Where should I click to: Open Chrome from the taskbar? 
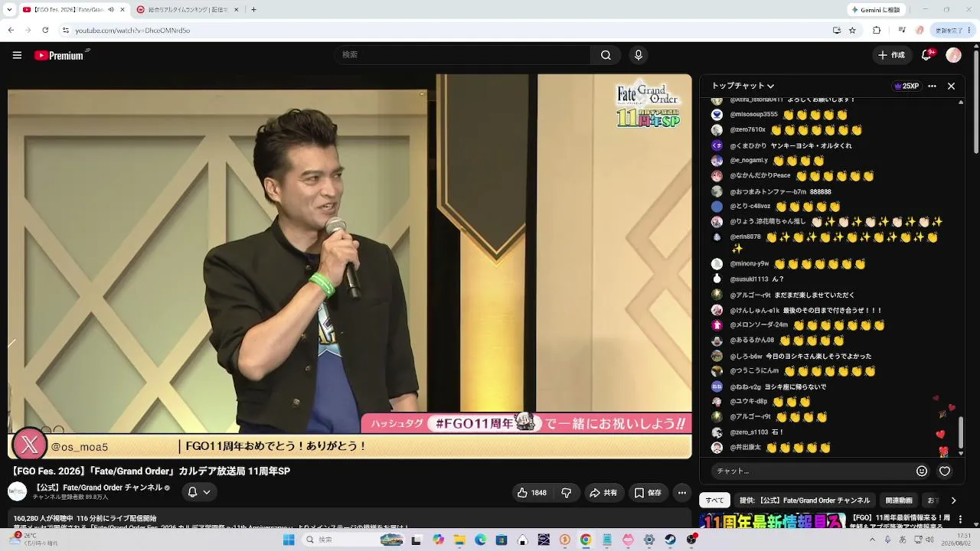coord(586,540)
